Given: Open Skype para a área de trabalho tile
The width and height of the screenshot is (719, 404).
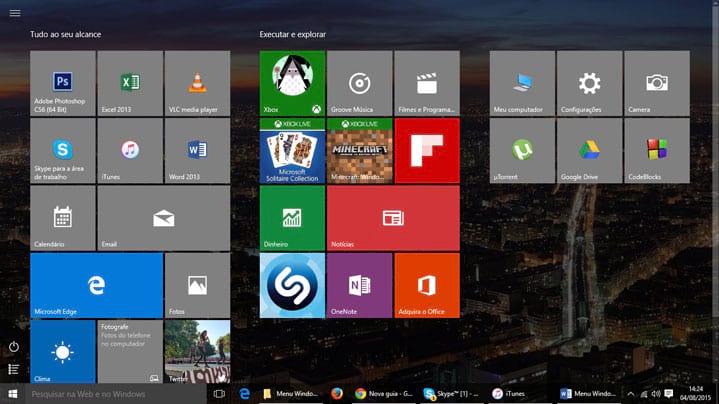Looking at the screenshot, I should (63, 150).
